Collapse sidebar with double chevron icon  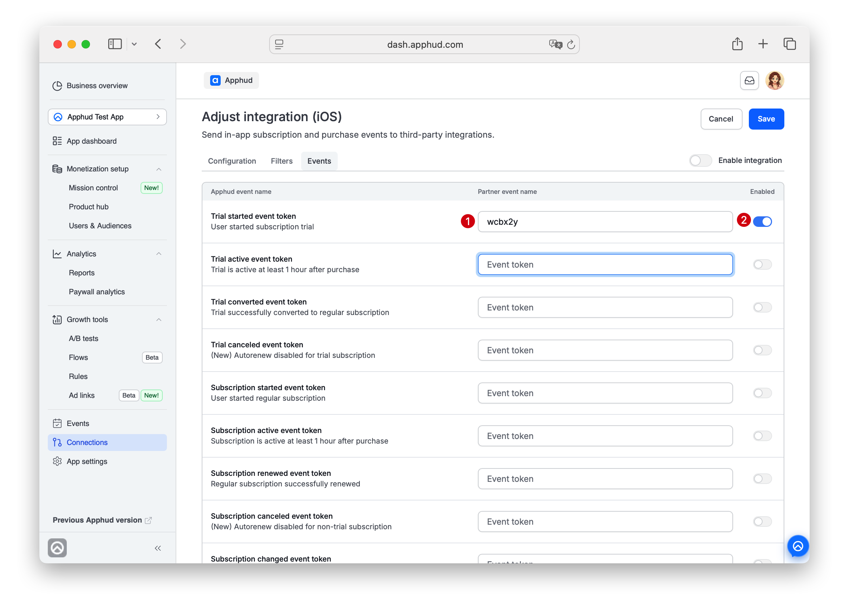pos(157,548)
